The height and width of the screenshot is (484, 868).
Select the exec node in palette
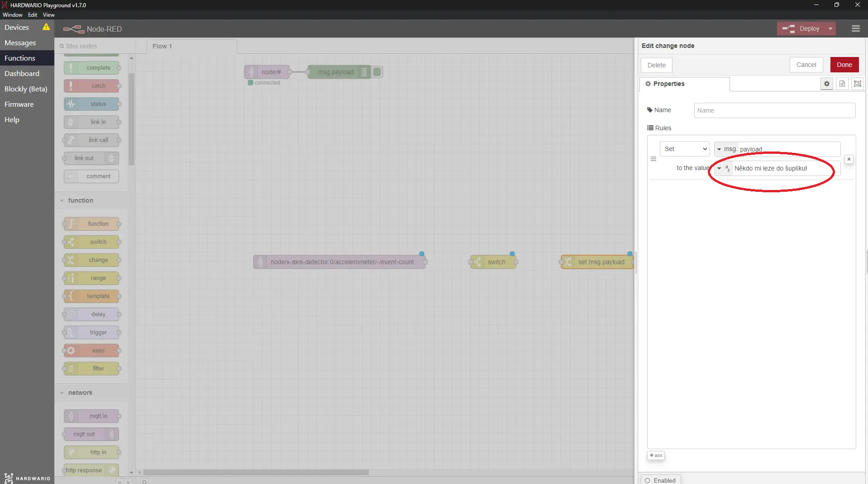[91, 351]
